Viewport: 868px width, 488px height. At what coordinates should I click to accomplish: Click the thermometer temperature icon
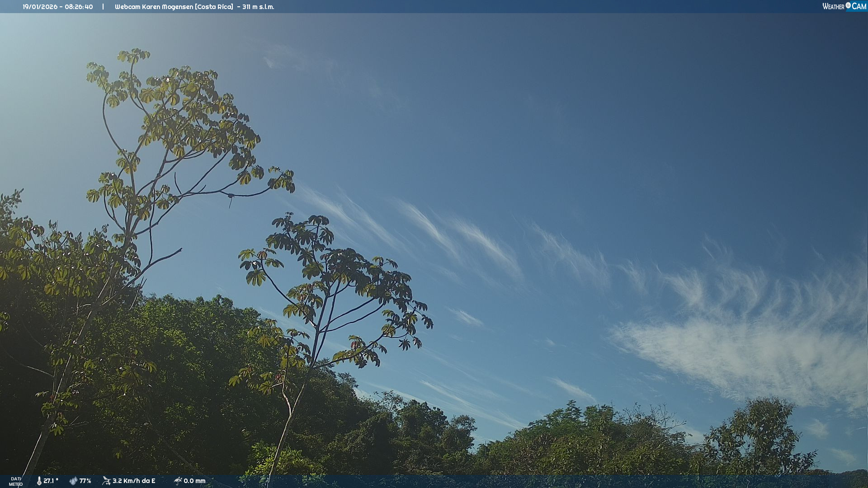point(39,481)
